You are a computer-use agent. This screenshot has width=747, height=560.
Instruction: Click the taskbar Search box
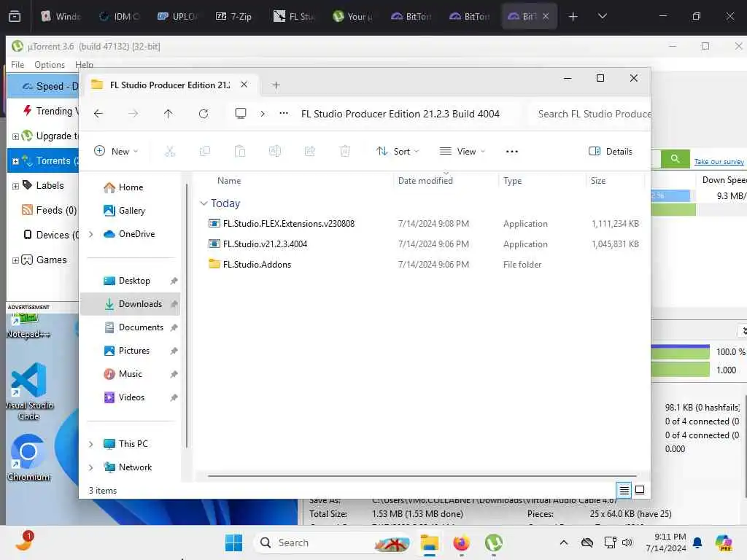(x=332, y=542)
